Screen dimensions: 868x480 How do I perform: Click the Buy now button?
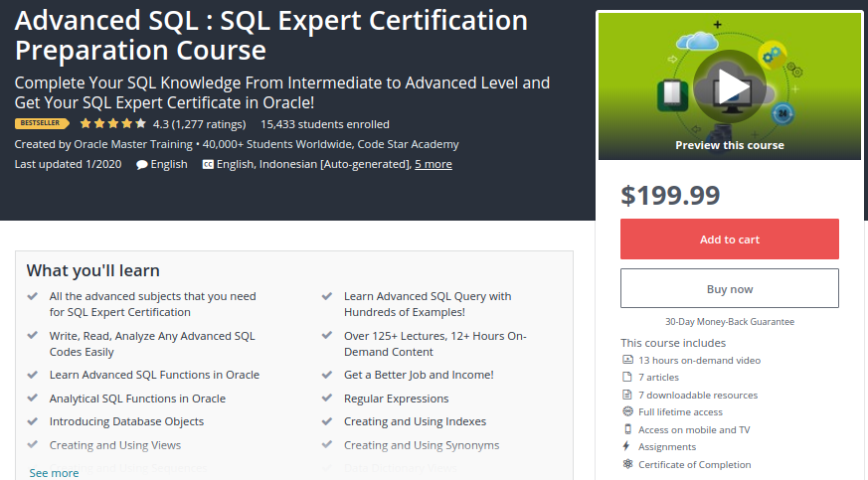[x=730, y=288]
